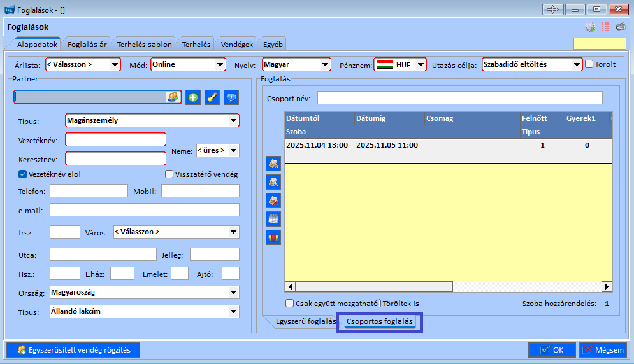Switch to the Vendégek tab
This screenshot has height=364, width=634.
[237, 45]
